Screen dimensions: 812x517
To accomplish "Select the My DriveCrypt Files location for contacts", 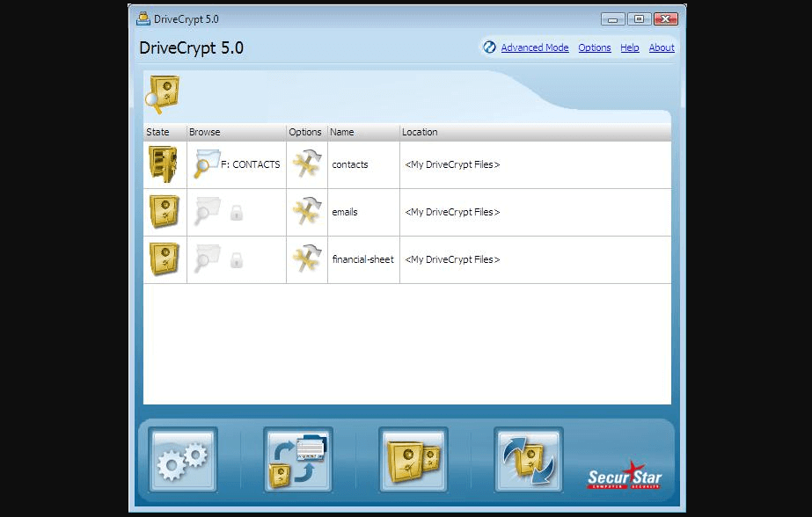I will click(452, 164).
